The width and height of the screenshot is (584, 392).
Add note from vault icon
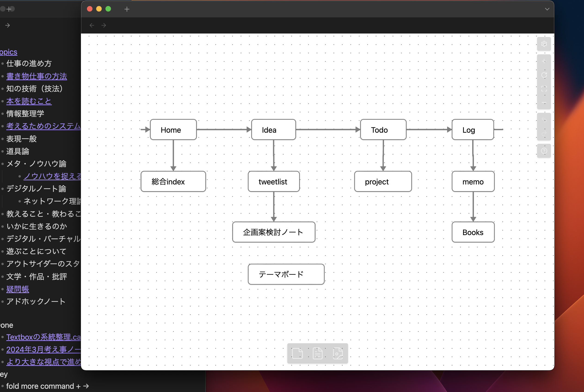[x=317, y=353]
